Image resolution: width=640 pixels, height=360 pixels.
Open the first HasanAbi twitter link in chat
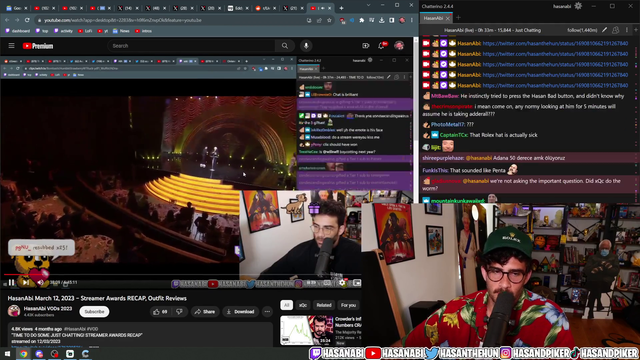pyautogui.click(x=555, y=43)
